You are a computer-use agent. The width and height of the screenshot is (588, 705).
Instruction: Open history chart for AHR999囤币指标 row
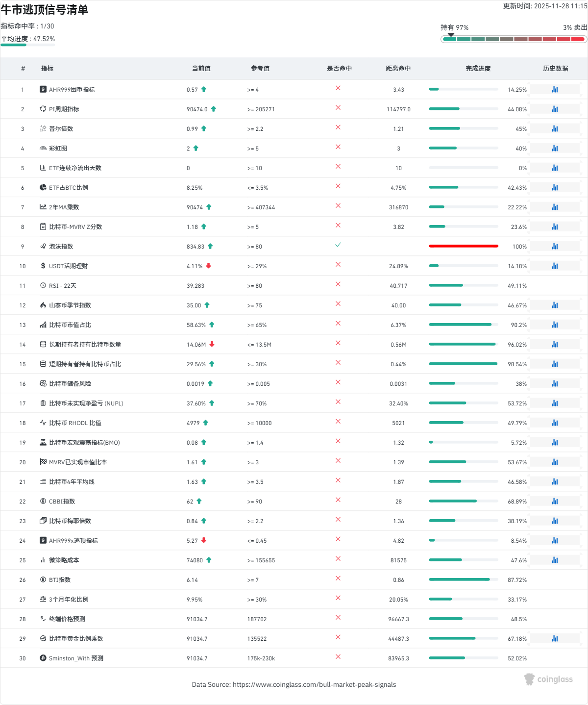click(x=555, y=89)
